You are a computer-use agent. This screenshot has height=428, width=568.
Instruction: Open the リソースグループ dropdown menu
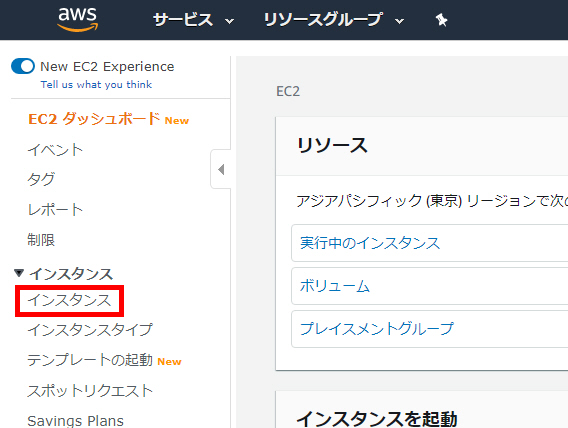pyautogui.click(x=333, y=20)
